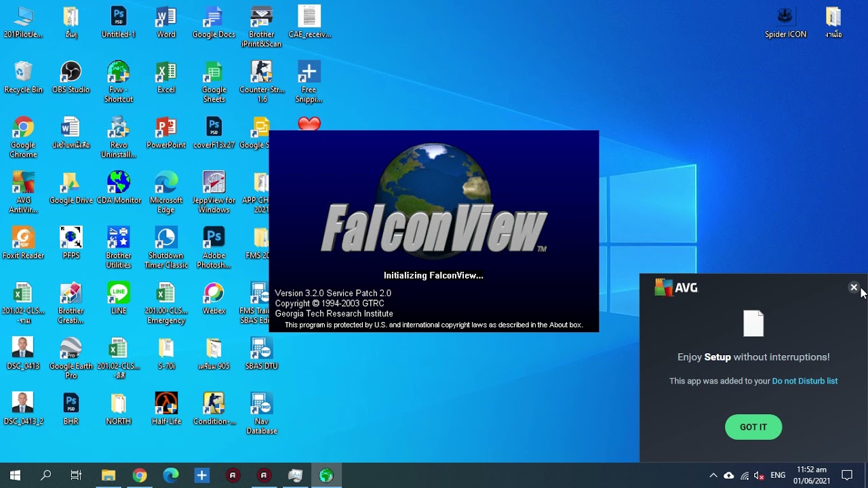Select the Webex desktop icon
This screenshot has width=868, height=488.
(x=214, y=298)
